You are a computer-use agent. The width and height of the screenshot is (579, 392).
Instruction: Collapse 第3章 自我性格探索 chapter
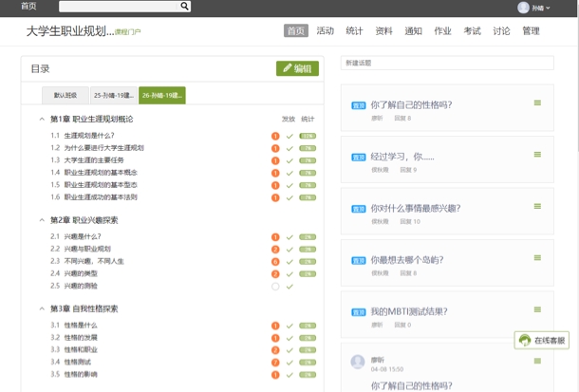(42, 309)
